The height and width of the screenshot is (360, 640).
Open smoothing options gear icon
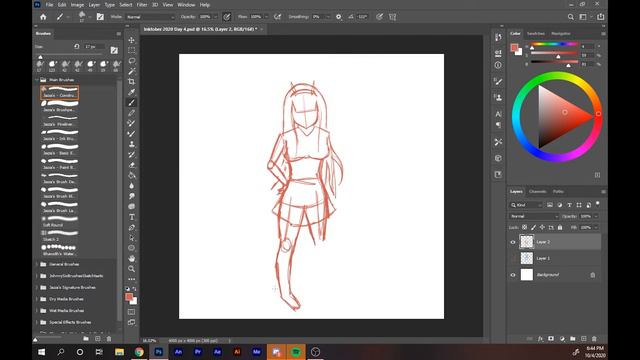pyautogui.click(x=338, y=17)
